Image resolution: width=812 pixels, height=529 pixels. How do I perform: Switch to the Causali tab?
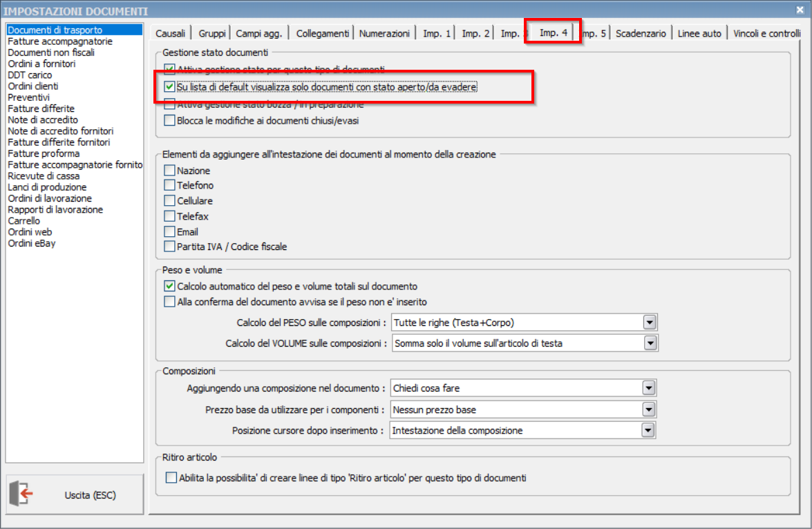pyautogui.click(x=171, y=33)
